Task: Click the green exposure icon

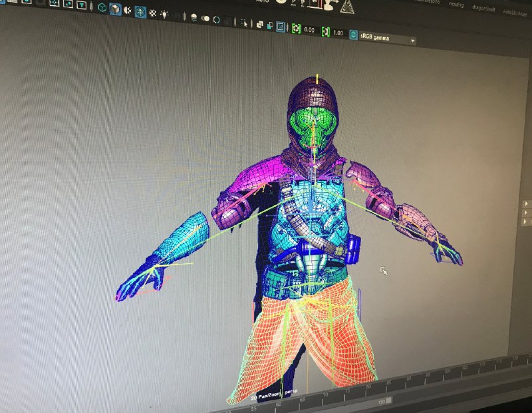Action: click(296, 29)
